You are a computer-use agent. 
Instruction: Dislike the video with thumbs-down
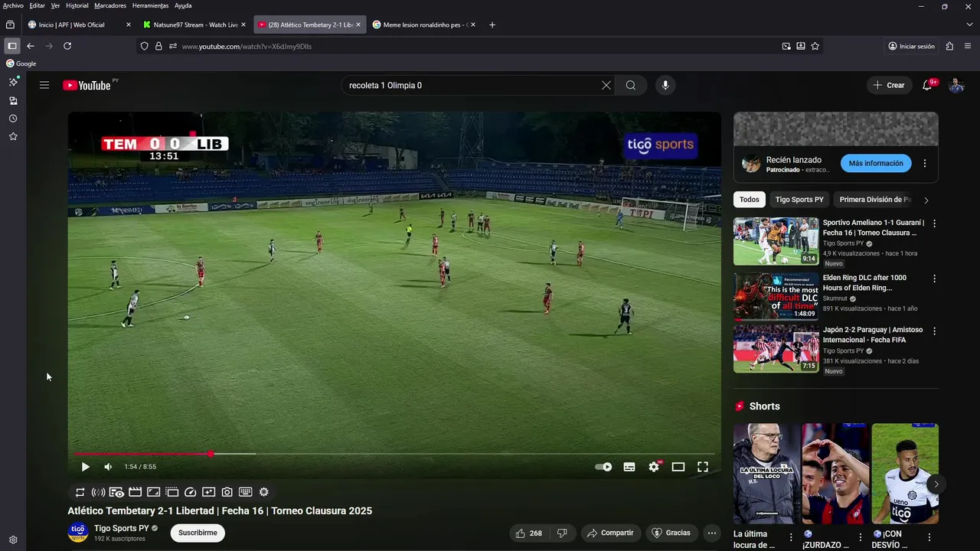click(562, 533)
